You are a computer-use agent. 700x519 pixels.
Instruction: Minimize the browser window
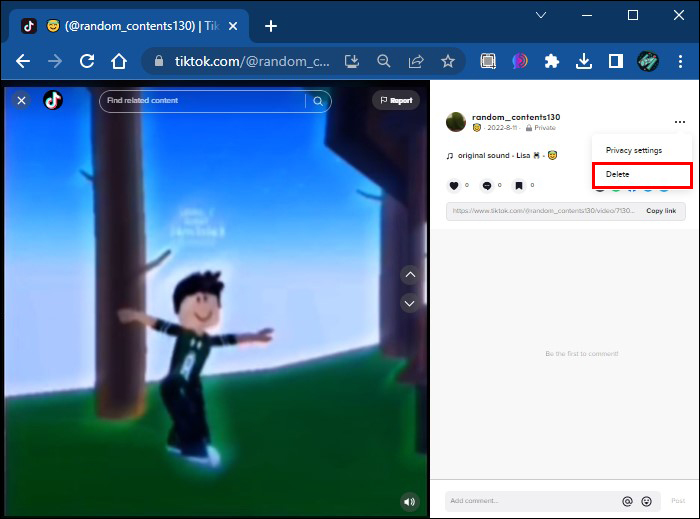pyautogui.click(x=587, y=16)
